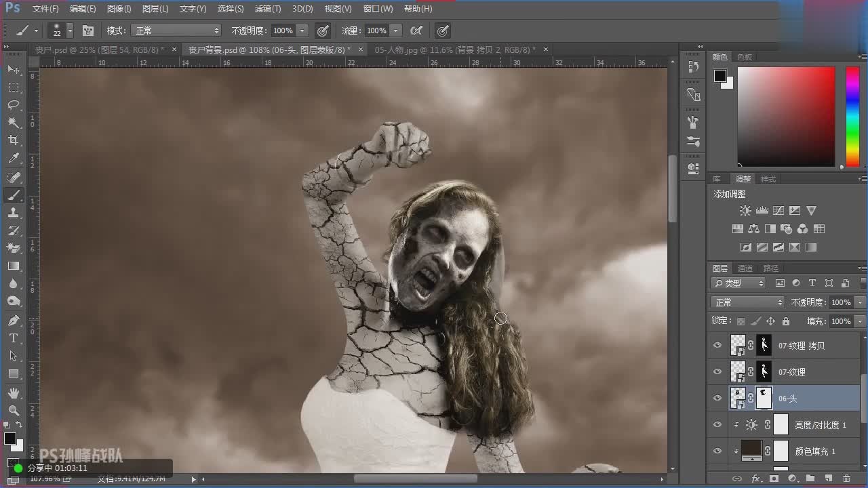Add a Curves adjustment
Viewport: 868px width, 488px height.
coord(778,211)
